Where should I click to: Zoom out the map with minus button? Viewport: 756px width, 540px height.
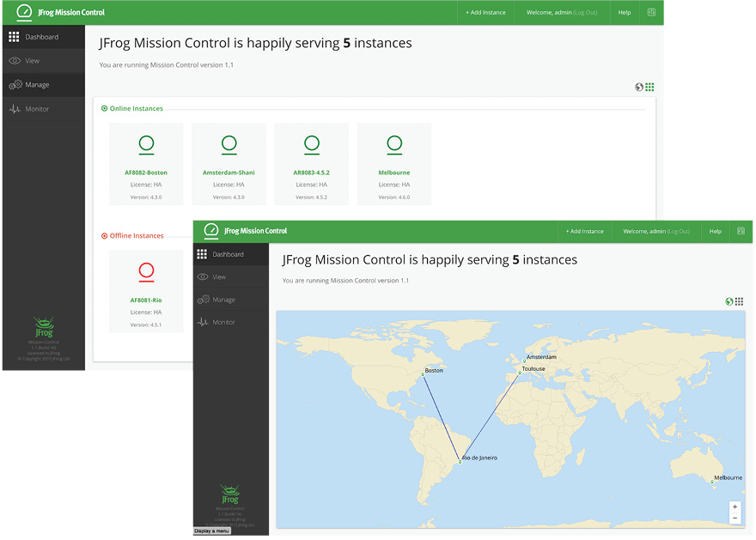tap(735, 519)
